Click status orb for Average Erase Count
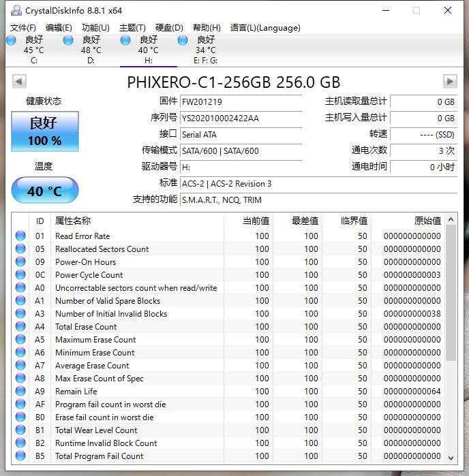 pyautogui.click(x=20, y=365)
